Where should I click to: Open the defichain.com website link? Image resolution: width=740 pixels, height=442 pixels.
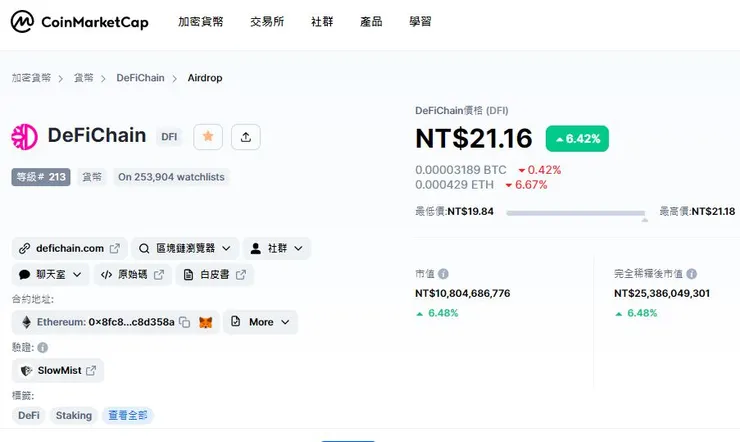tap(69, 249)
